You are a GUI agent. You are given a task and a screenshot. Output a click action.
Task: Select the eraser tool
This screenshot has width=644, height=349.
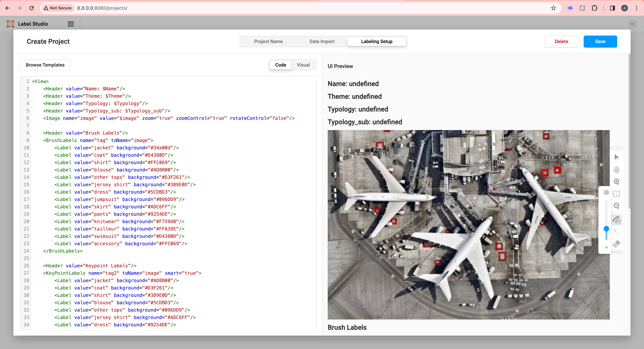pyautogui.click(x=616, y=244)
